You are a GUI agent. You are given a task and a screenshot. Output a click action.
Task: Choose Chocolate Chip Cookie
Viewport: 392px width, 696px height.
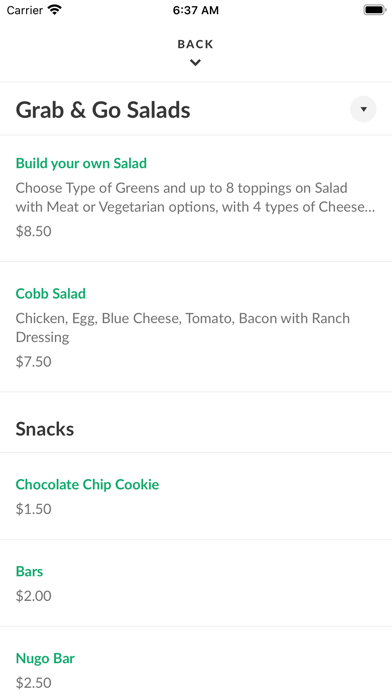[196, 496]
